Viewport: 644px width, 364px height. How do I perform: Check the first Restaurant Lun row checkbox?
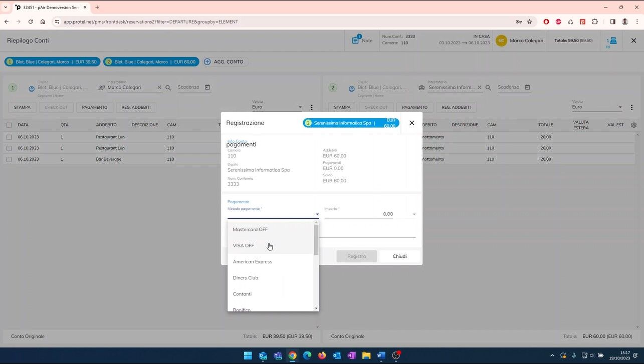[9, 137]
